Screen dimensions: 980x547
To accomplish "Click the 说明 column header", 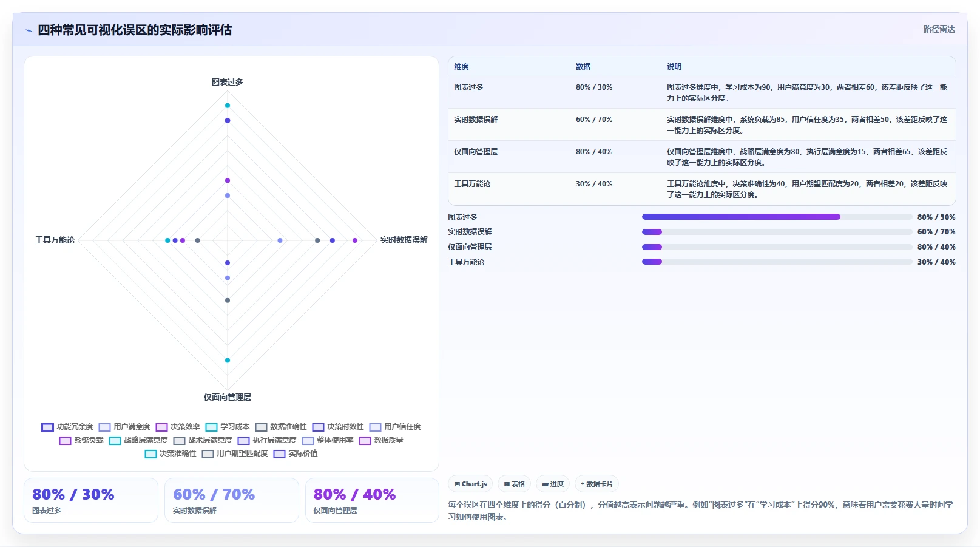I will pyautogui.click(x=674, y=67).
